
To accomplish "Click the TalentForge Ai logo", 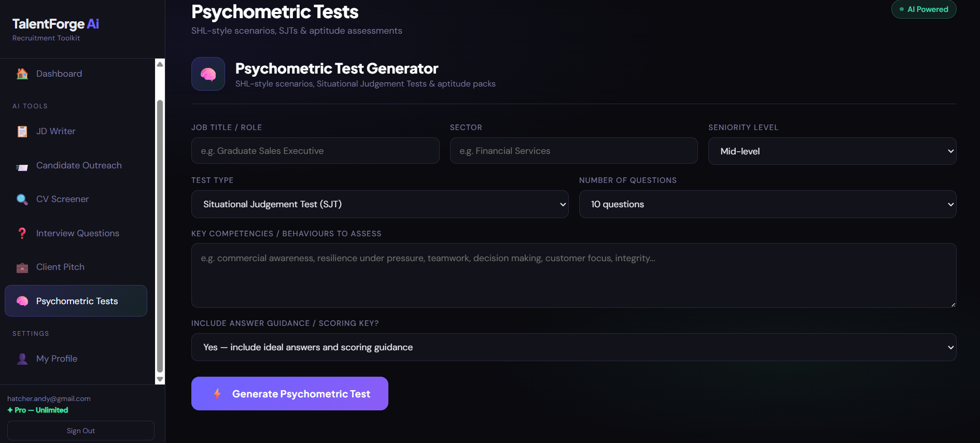I will coord(55,24).
